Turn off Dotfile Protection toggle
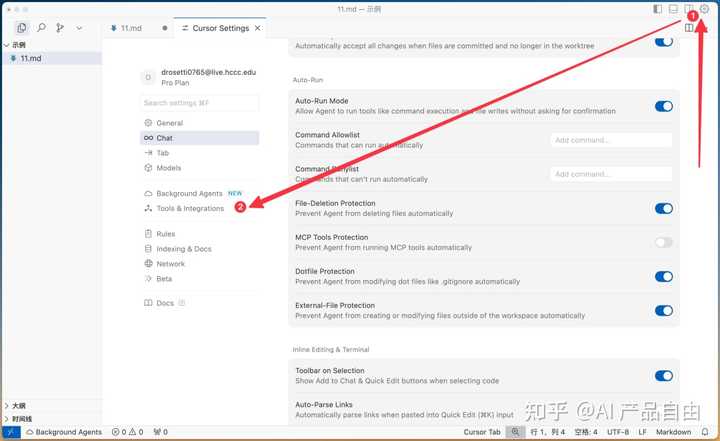The width and height of the screenshot is (720, 441). [x=663, y=276]
